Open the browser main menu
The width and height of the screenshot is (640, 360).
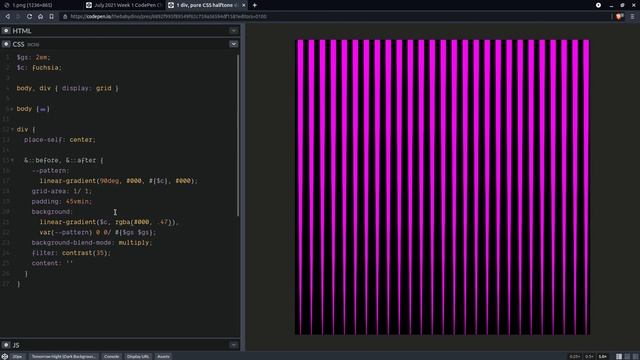[633, 16]
